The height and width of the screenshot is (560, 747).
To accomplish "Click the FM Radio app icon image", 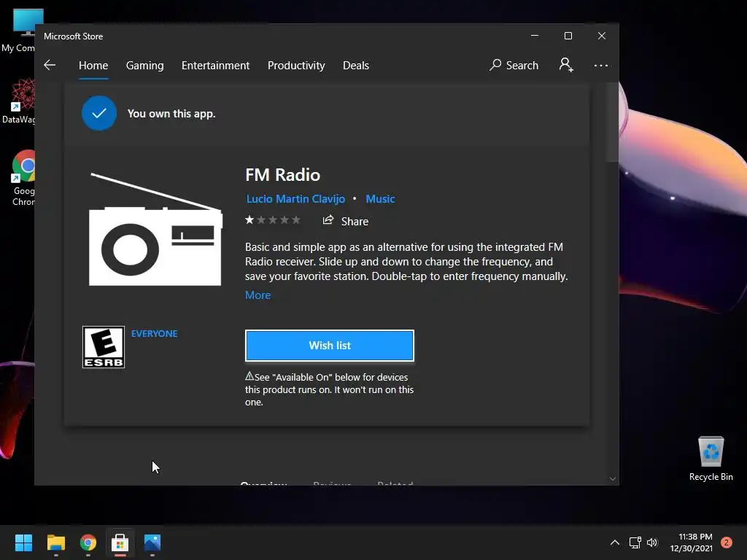I will (155, 230).
